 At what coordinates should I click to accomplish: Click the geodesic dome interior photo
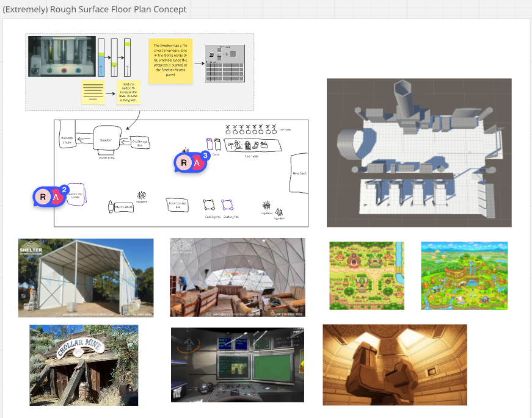point(237,278)
